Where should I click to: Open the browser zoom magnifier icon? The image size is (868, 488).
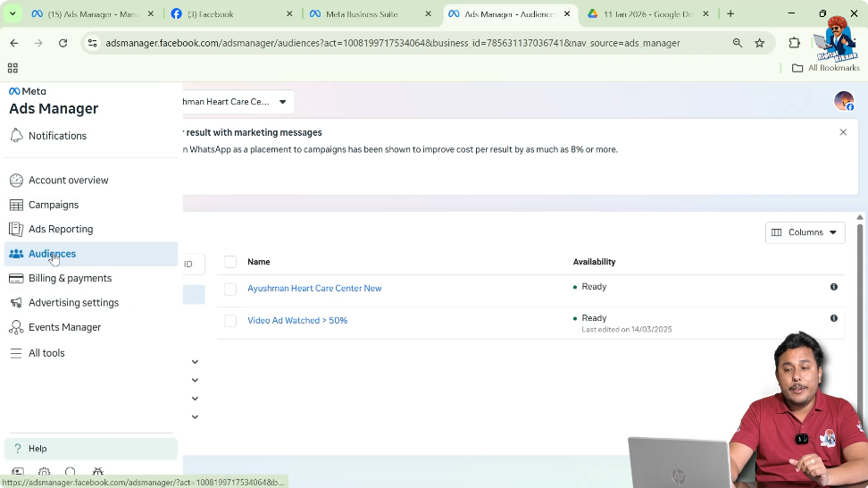pos(738,43)
